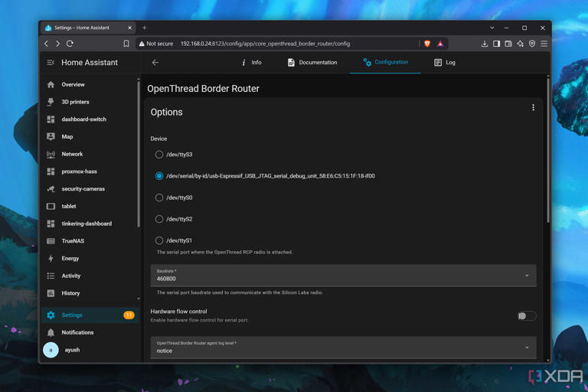
Task: Open the 3D printers sidebar icon
Action: [51, 102]
